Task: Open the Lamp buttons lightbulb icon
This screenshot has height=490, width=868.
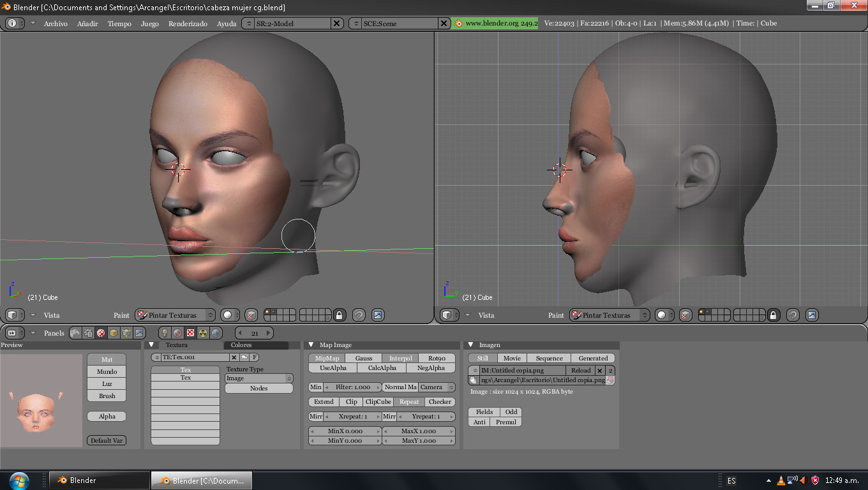Action: pos(165,333)
